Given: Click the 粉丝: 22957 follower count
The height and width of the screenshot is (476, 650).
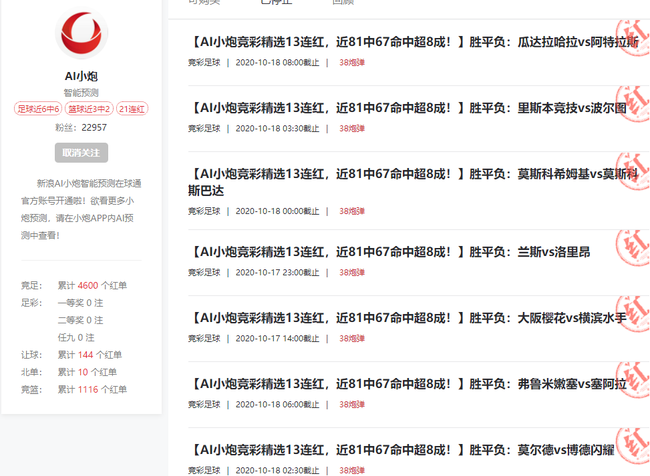Looking at the screenshot, I should [81, 128].
